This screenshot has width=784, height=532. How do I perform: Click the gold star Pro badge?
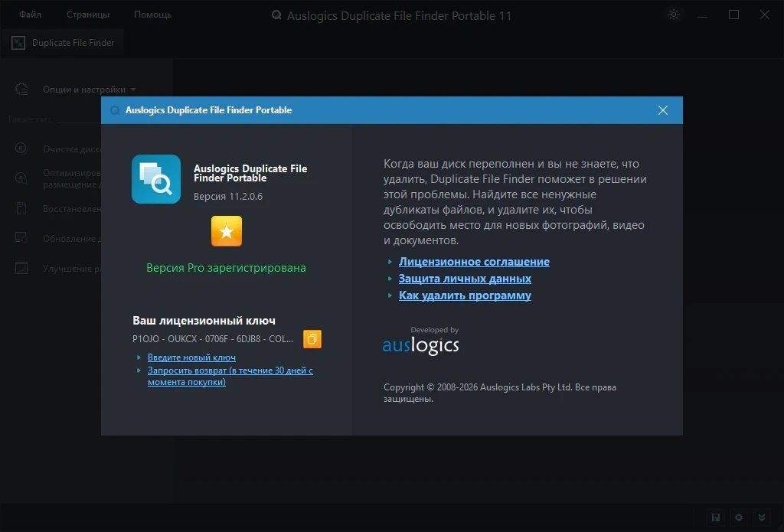pyautogui.click(x=227, y=231)
